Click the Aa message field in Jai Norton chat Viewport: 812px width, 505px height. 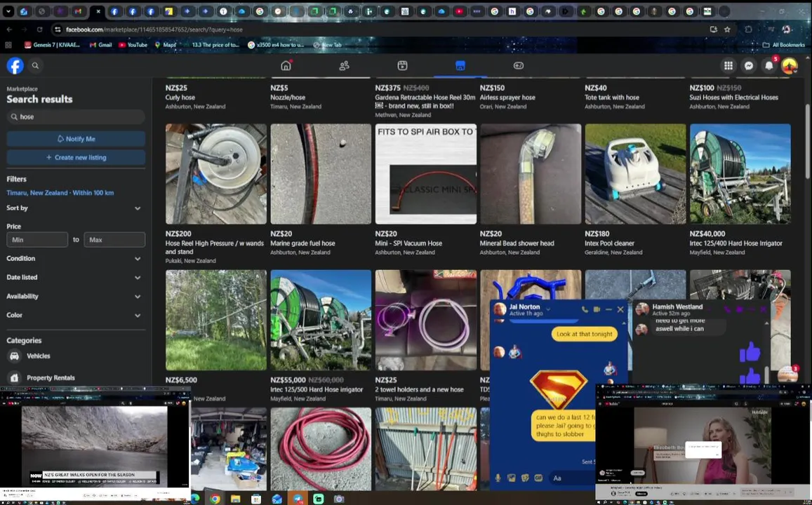[x=571, y=478]
